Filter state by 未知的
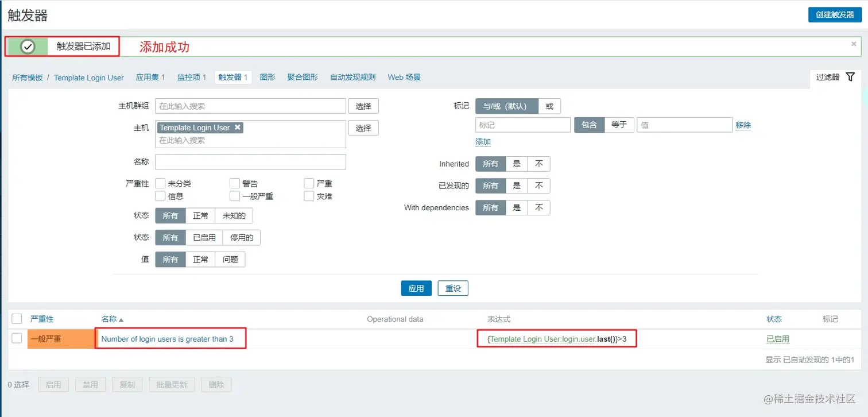Viewport: 868px width, 417px height. (x=234, y=216)
